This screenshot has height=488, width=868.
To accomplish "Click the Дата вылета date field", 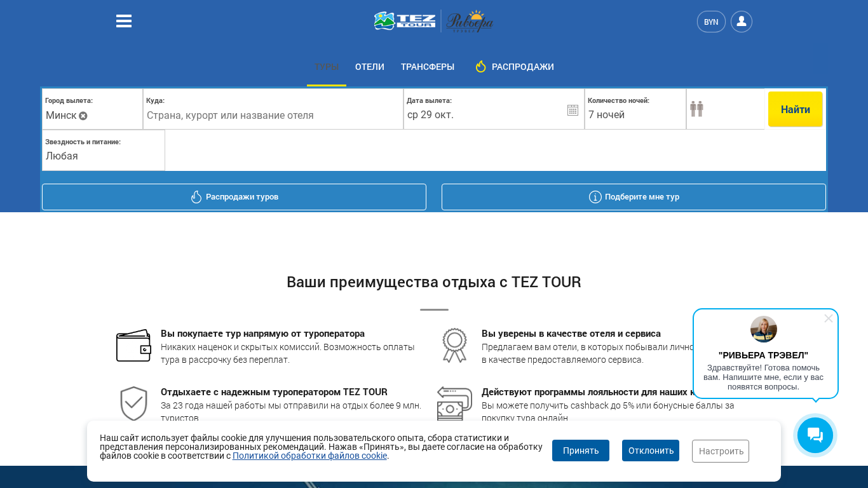I will click(494, 109).
